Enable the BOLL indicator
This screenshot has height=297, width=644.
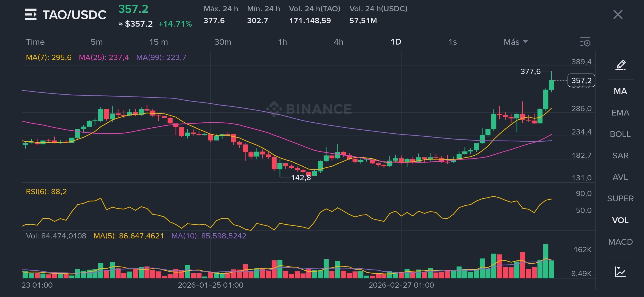pos(620,134)
